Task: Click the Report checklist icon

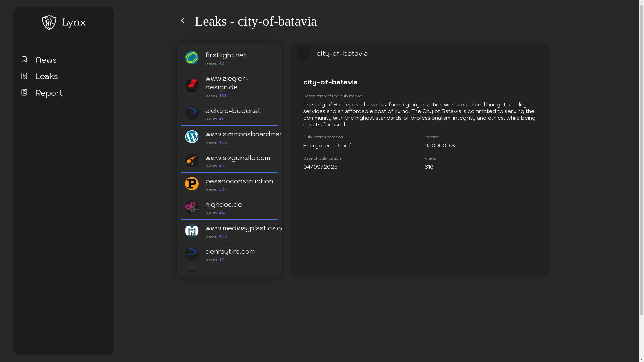Action: pyautogui.click(x=24, y=92)
